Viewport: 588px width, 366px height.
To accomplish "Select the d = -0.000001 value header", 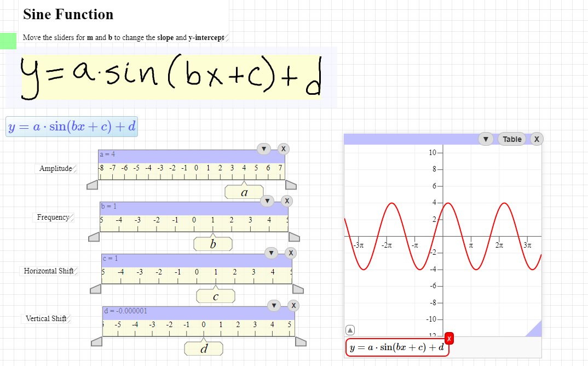I will click(x=125, y=311).
